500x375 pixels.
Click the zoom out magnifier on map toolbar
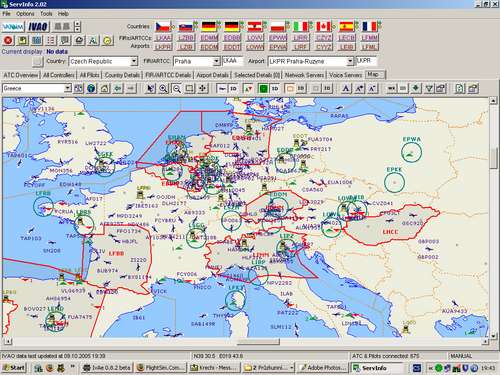click(x=177, y=88)
